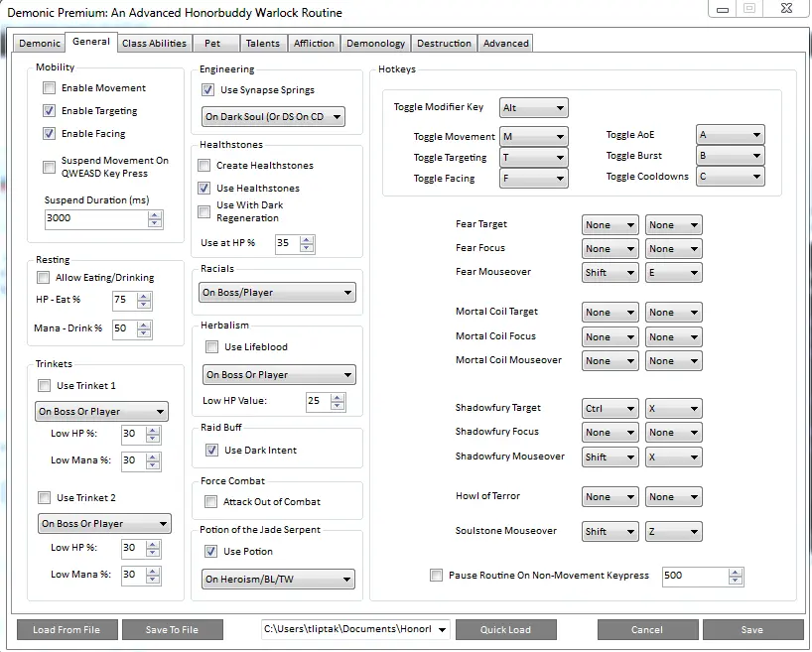This screenshot has width=812, height=652.
Task: Open the Toggle Facing key dropdown
Action: 533,179
